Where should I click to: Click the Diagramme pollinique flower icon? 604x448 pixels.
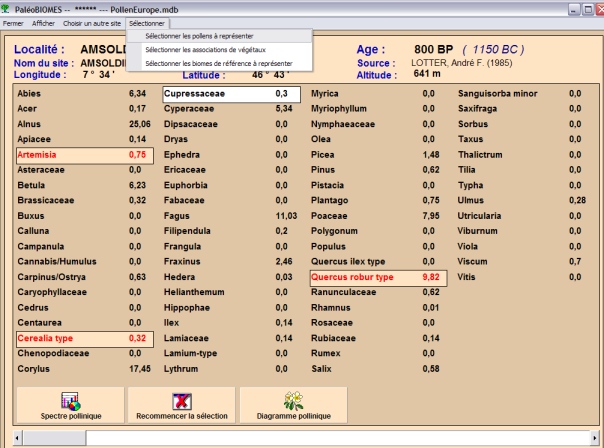click(293, 400)
